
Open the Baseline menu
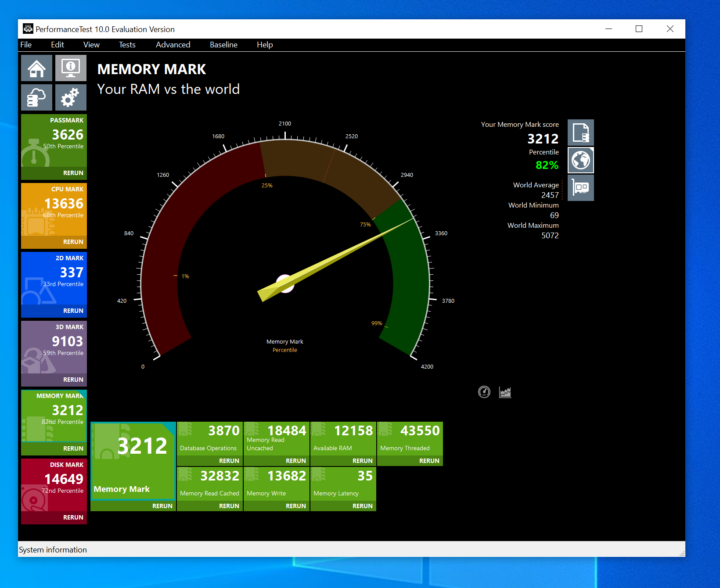(223, 45)
